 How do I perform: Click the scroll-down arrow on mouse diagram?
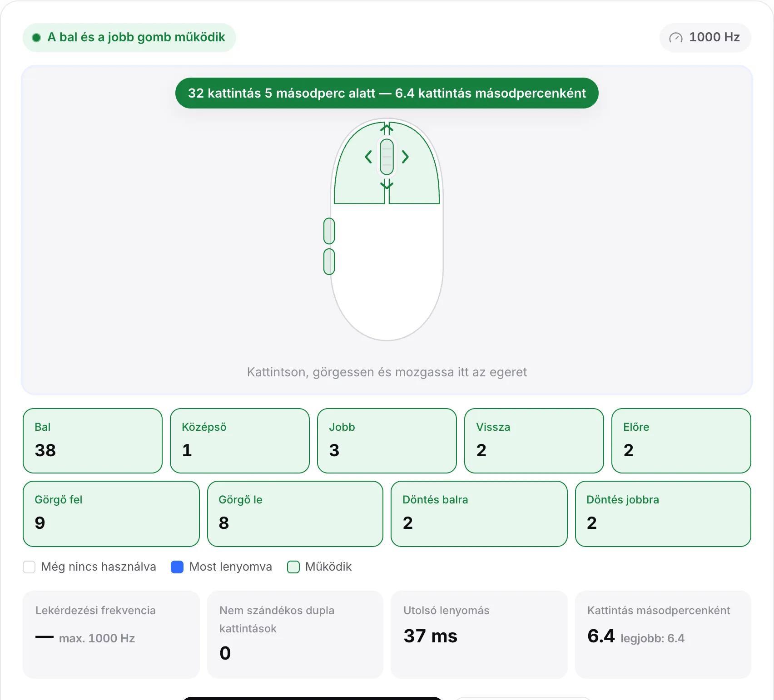(387, 184)
